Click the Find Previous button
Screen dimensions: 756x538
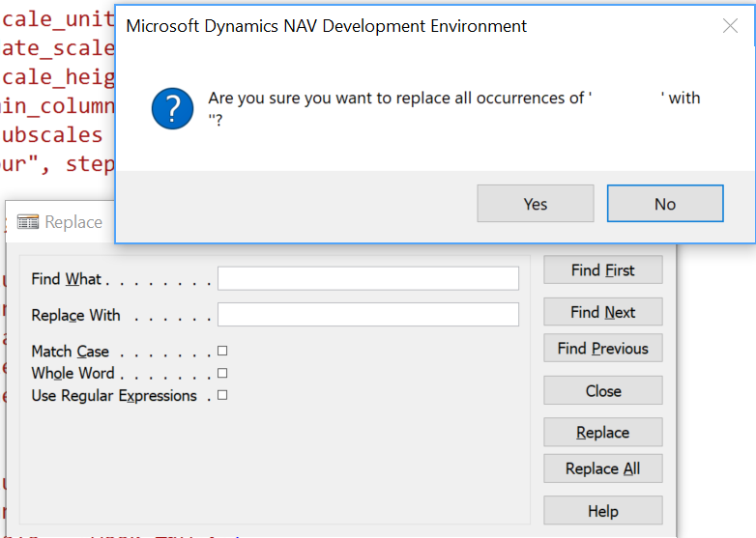pyautogui.click(x=602, y=348)
